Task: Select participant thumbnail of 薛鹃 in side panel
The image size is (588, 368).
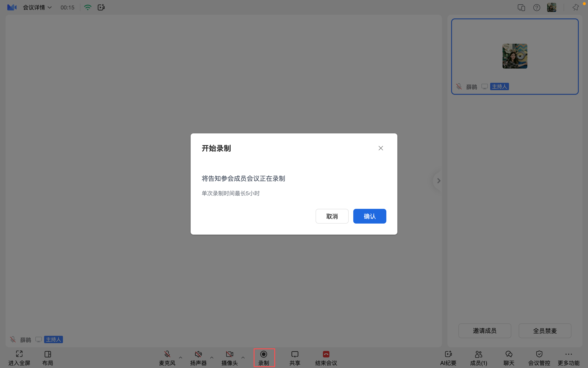Action: 515,57
